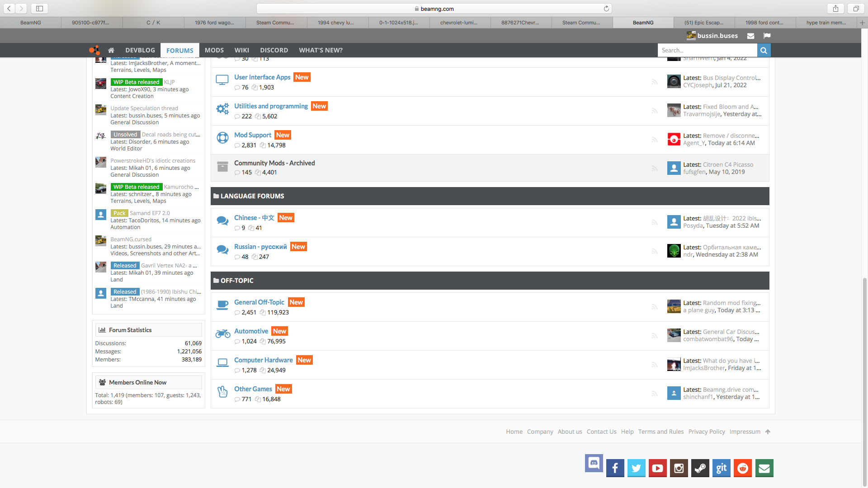Open the WHAT'S NEW? menu item
868x488 pixels.
click(321, 50)
